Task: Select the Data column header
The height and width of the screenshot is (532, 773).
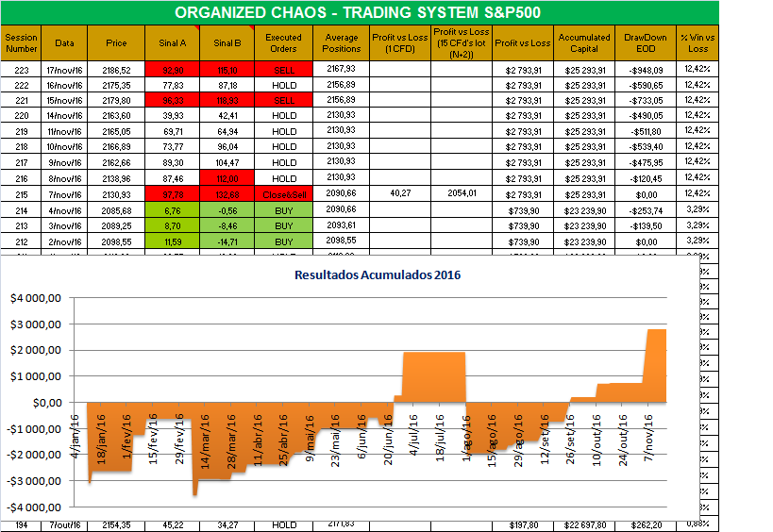Action: 64,42
